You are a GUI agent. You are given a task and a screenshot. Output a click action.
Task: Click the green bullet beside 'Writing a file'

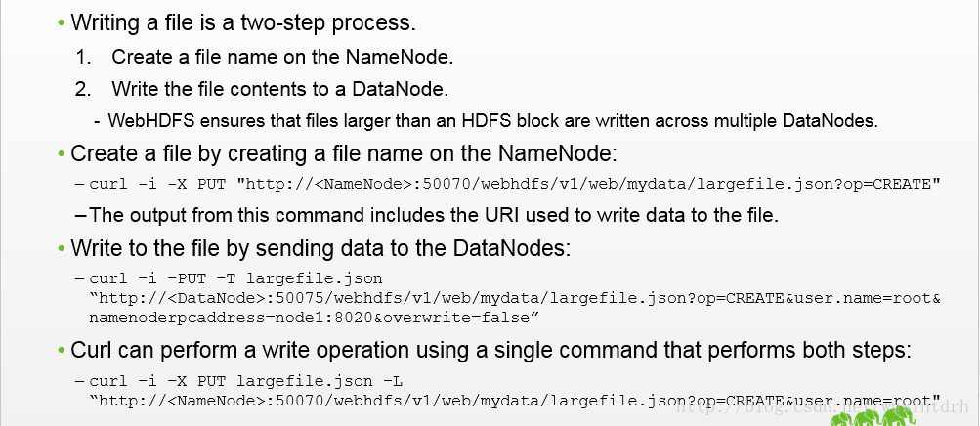(62, 23)
